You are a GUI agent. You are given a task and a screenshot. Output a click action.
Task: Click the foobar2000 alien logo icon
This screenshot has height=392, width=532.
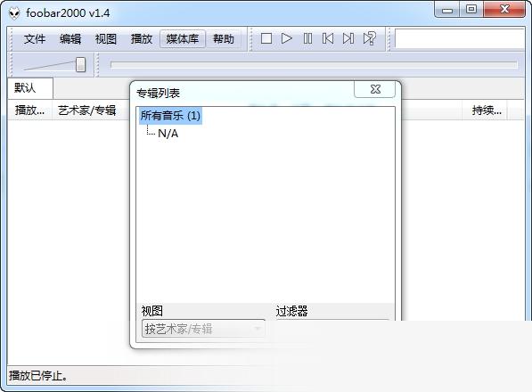14,13
